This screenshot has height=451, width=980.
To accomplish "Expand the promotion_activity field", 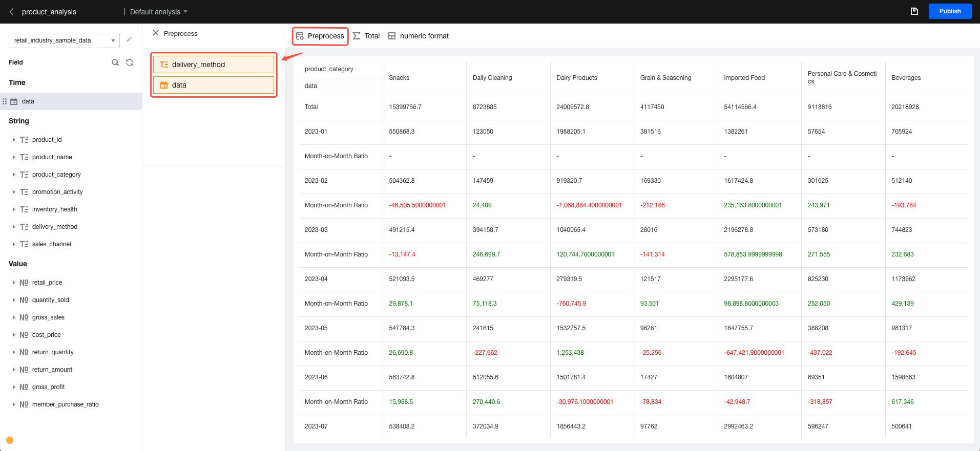I will click(14, 192).
